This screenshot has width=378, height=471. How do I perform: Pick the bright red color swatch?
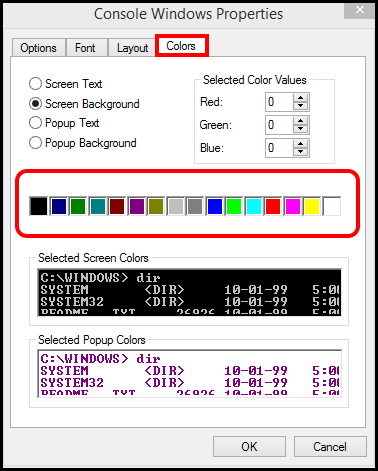click(x=273, y=206)
